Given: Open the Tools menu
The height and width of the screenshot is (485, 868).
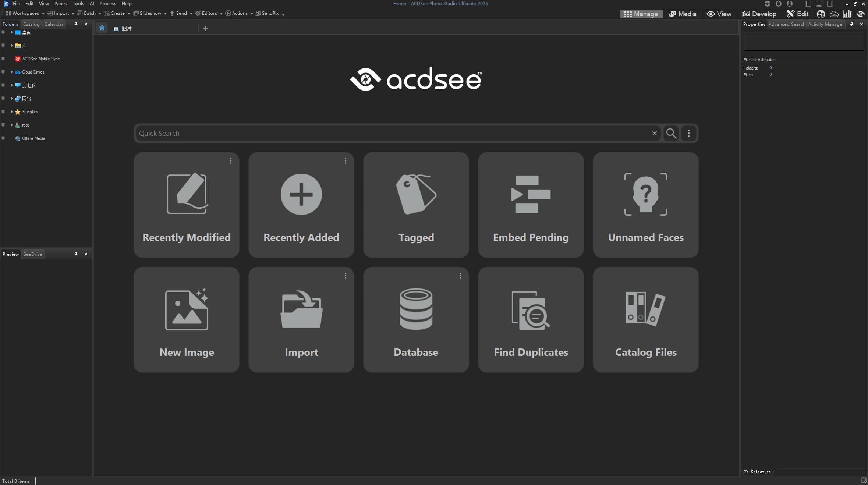Looking at the screenshot, I should click(x=78, y=4).
